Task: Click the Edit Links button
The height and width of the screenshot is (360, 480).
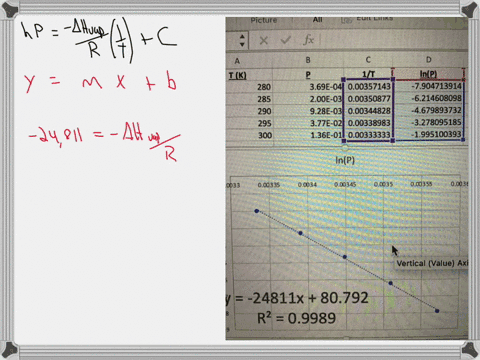Action: pyautogui.click(x=374, y=19)
